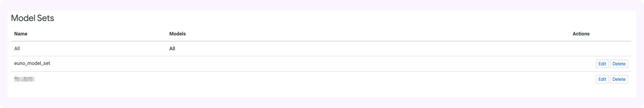The image size is (644, 108).
Task: Click the Model Sets page heading
Action: (x=33, y=18)
